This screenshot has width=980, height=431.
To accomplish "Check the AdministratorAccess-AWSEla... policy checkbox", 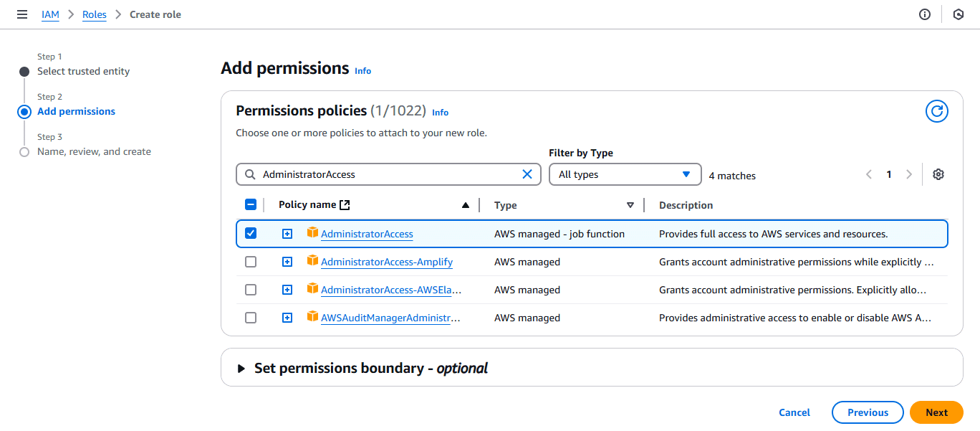I will click(x=251, y=290).
